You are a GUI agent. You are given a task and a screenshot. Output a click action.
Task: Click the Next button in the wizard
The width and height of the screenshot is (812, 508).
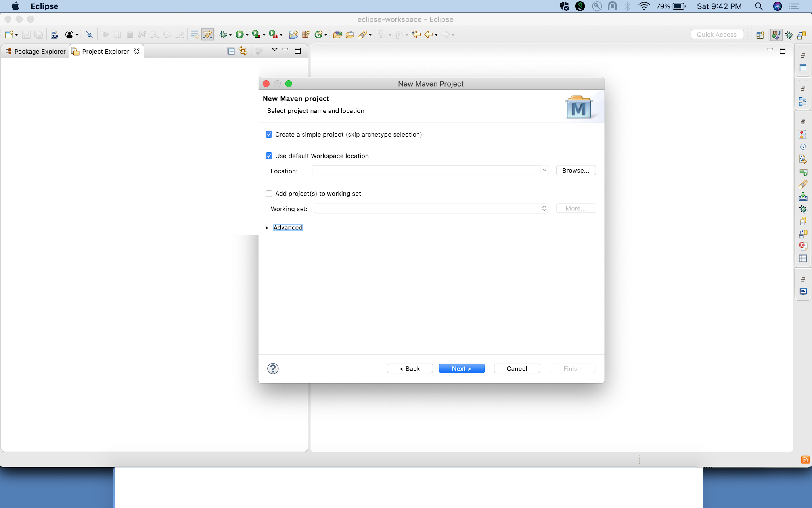pyautogui.click(x=461, y=368)
